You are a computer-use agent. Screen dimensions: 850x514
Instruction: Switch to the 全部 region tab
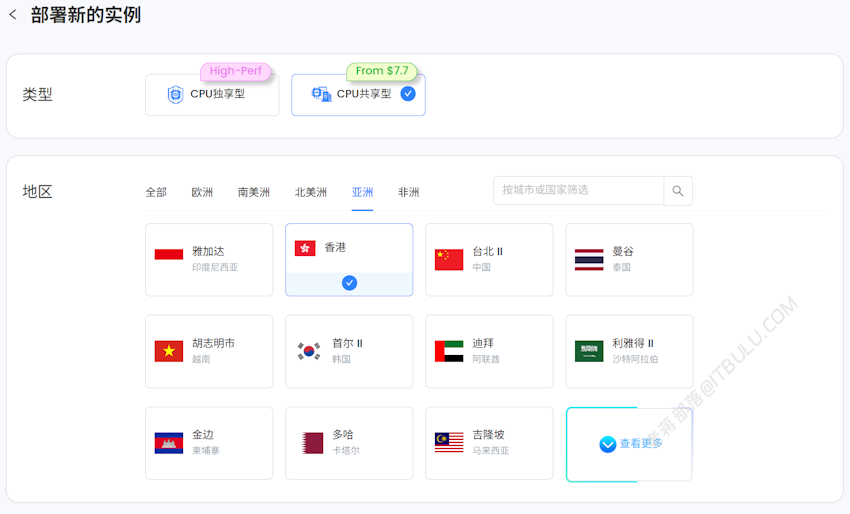156,192
